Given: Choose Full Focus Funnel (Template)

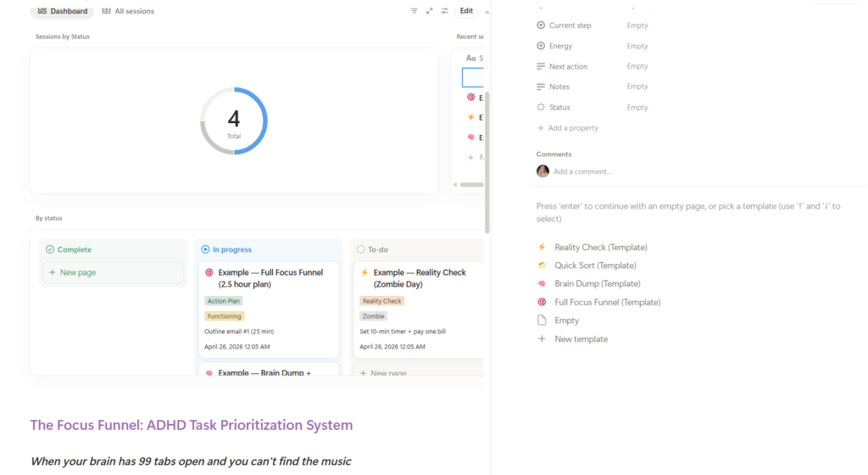Looking at the screenshot, I should 607,302.
